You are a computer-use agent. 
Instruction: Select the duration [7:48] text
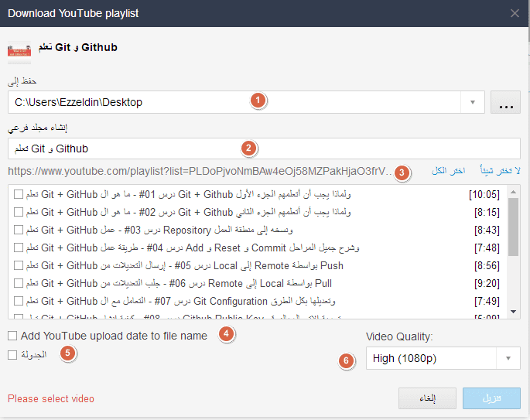[x=487, y=248]
